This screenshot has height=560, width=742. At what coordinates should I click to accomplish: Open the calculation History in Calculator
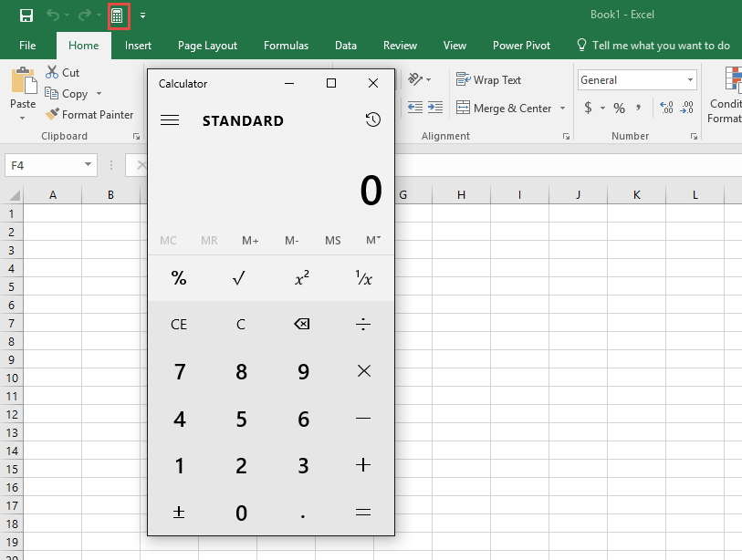coord(372,119)
